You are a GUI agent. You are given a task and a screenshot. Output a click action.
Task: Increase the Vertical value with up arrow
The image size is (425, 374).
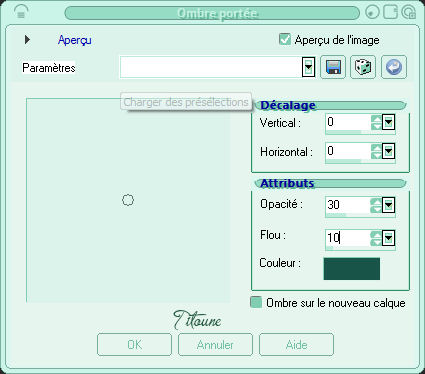point(376,119)
